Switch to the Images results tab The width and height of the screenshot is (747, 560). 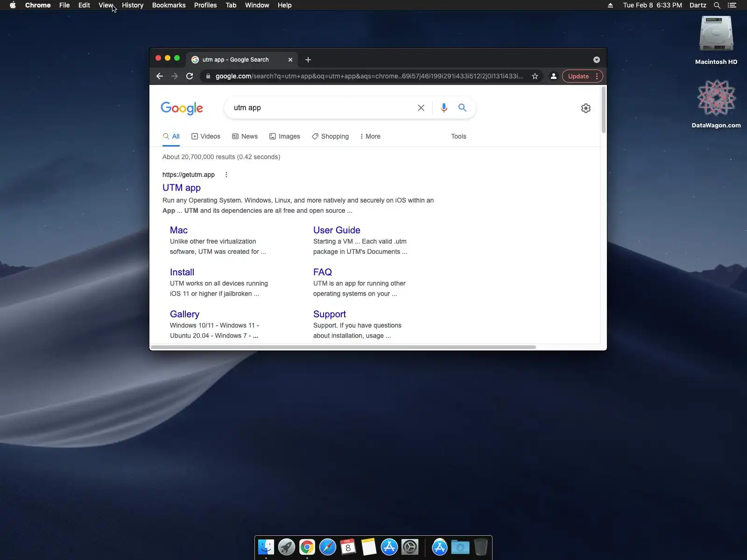285,136
